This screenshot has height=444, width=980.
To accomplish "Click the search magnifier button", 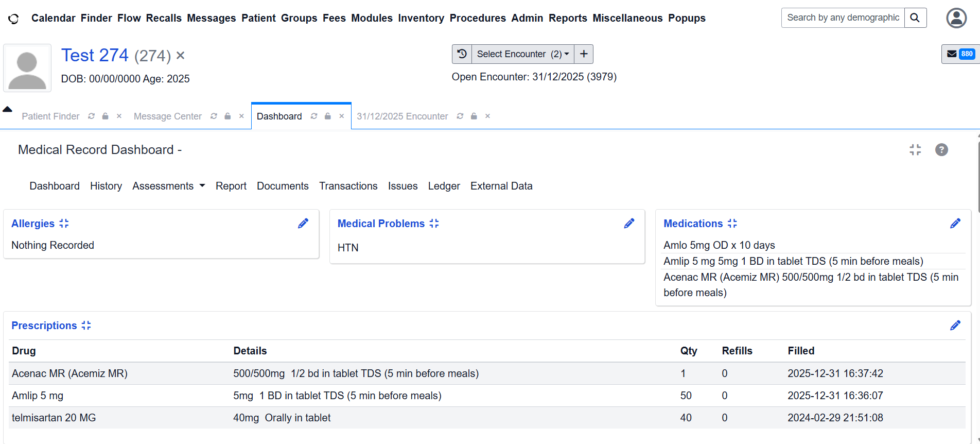I will click(x=915, y=18).
